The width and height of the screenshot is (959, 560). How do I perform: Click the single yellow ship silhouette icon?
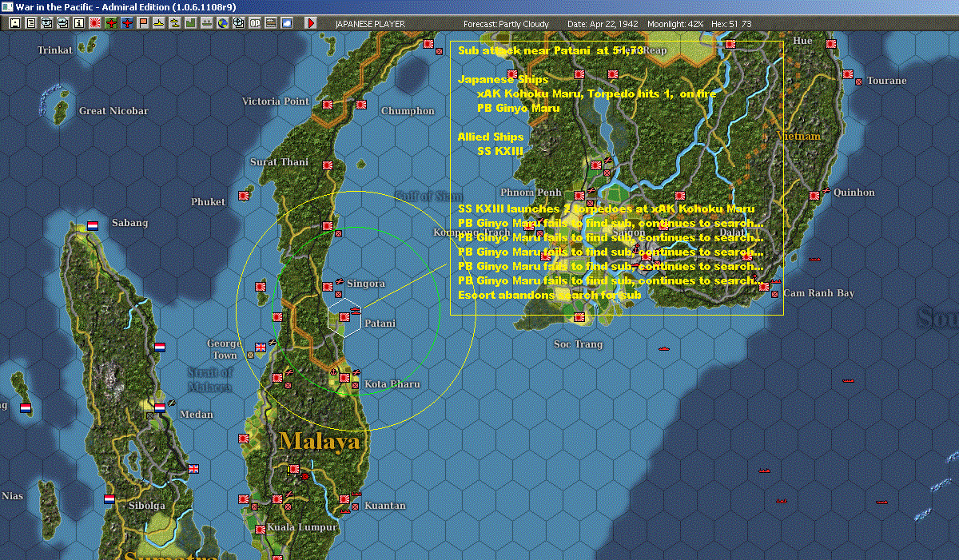[158, 23]
